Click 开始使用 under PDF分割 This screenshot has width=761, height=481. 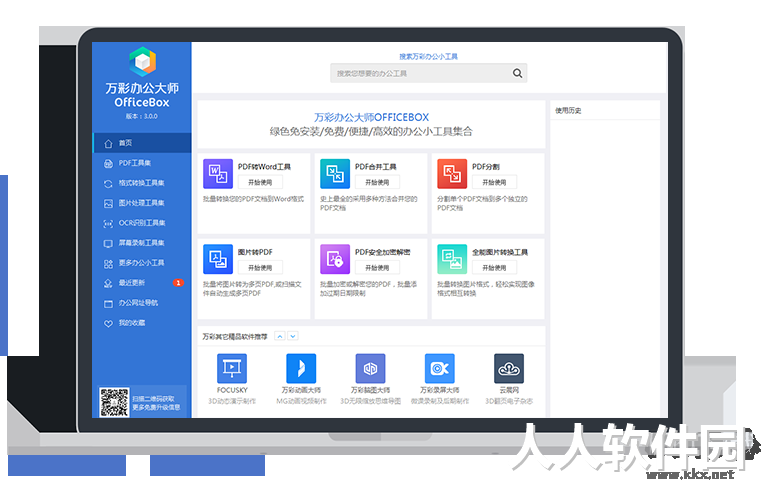(x=494, y=182)
